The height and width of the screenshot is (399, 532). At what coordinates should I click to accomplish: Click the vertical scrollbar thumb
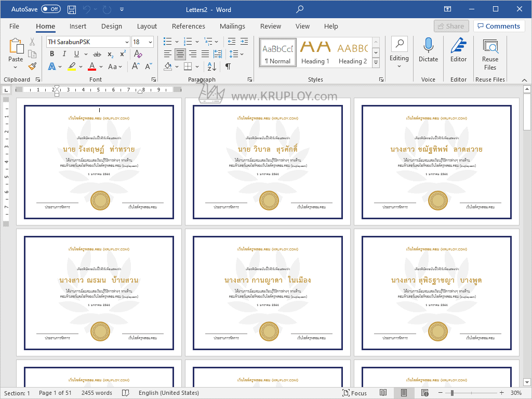pos(527,113)
